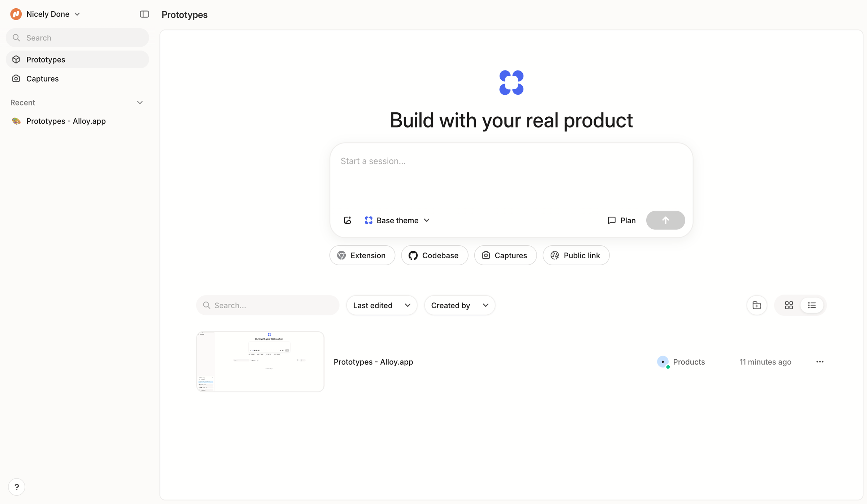Screen dimensions: 867x504
Task: Click the Prototypes - Alloy.app row title
Action: tap(373, 362)
